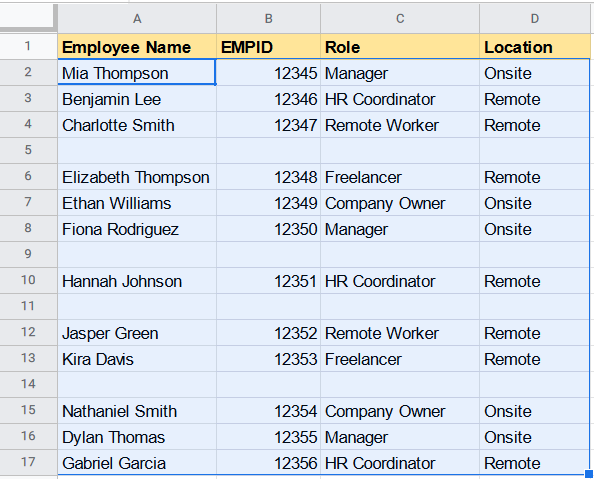This screenshot has height=479, width=594.
Task: Select row 11 header
Action: click(28, 306)
